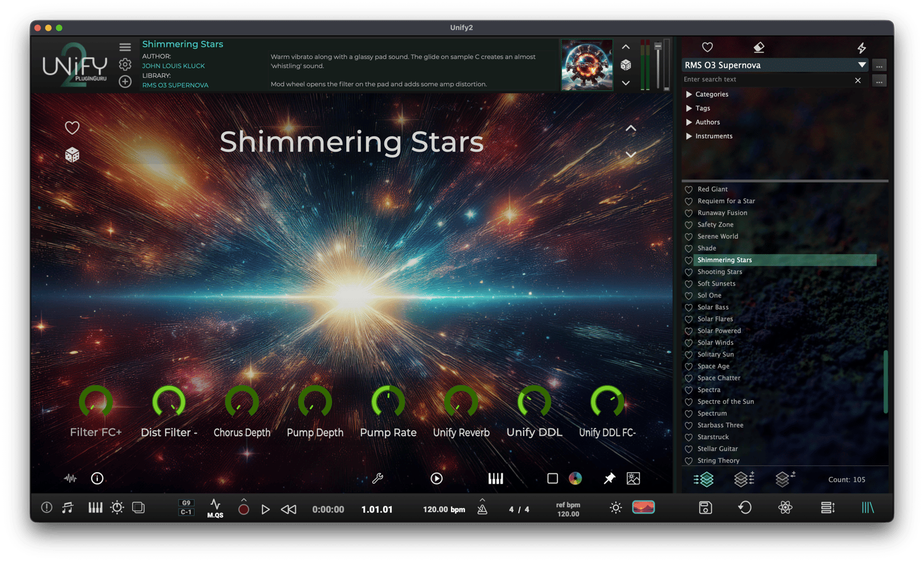The image size is (924, 562).
Task: Toggle the favorite heart for Solar Flares
Action: pos(689,319)
